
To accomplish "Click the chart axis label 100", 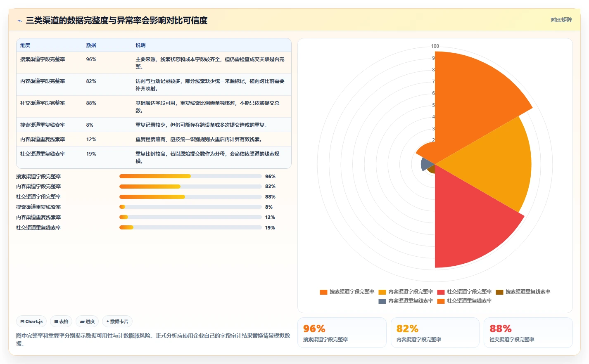I will 435,46.
